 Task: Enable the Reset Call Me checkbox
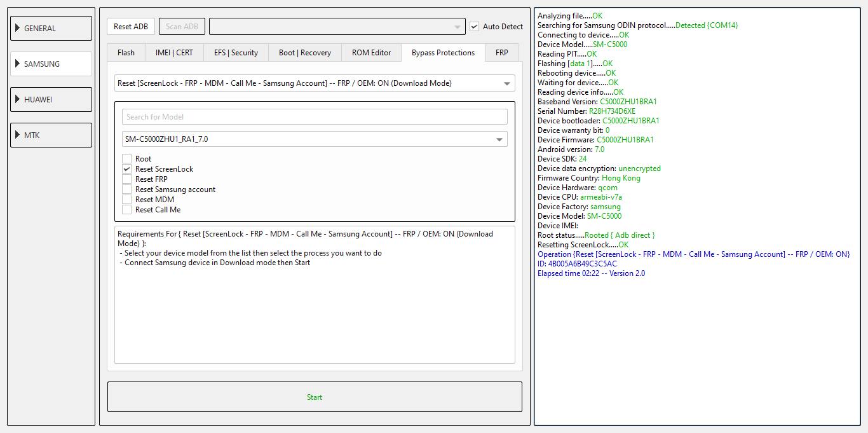[127, 210]
